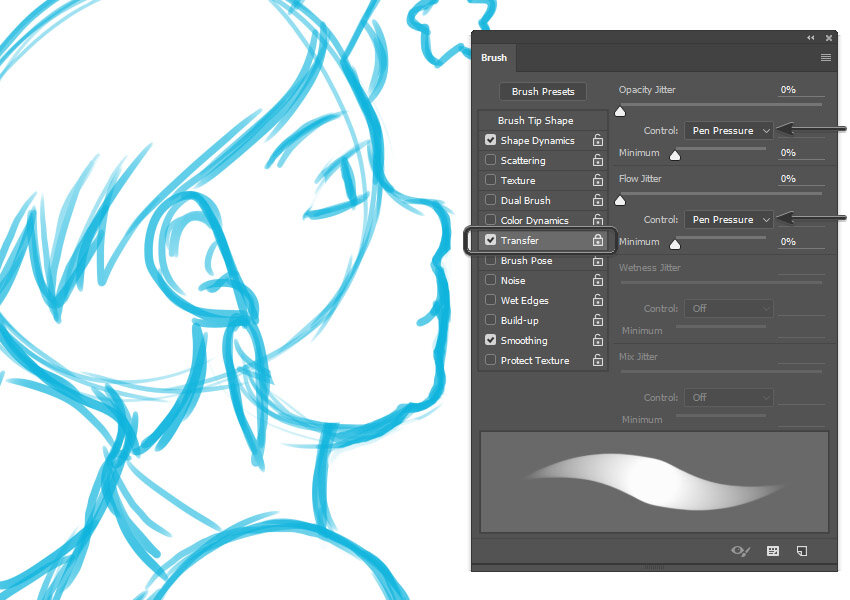Open the Wetness Jitter Control dropdown
Screen dimensions: 850x600
[x=729, y=308]
